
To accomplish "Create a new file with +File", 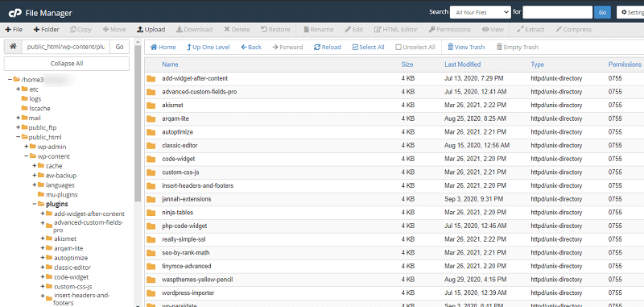I will 14,30.
